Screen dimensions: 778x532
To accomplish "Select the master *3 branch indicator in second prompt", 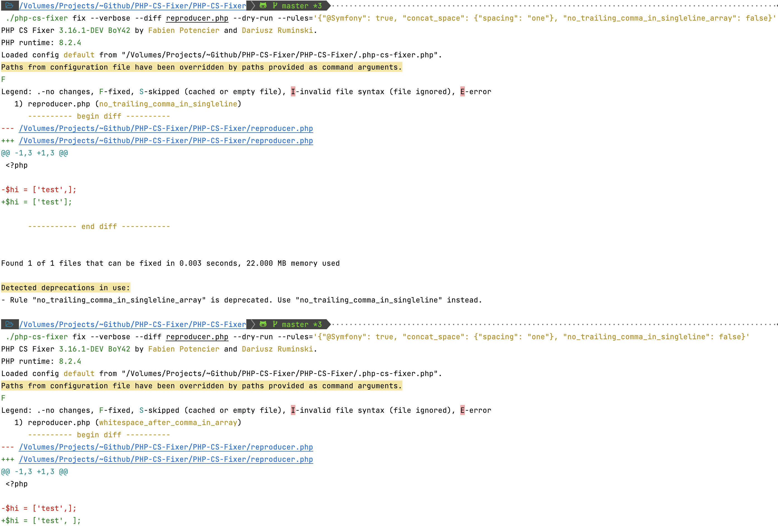I will (301, 324).
